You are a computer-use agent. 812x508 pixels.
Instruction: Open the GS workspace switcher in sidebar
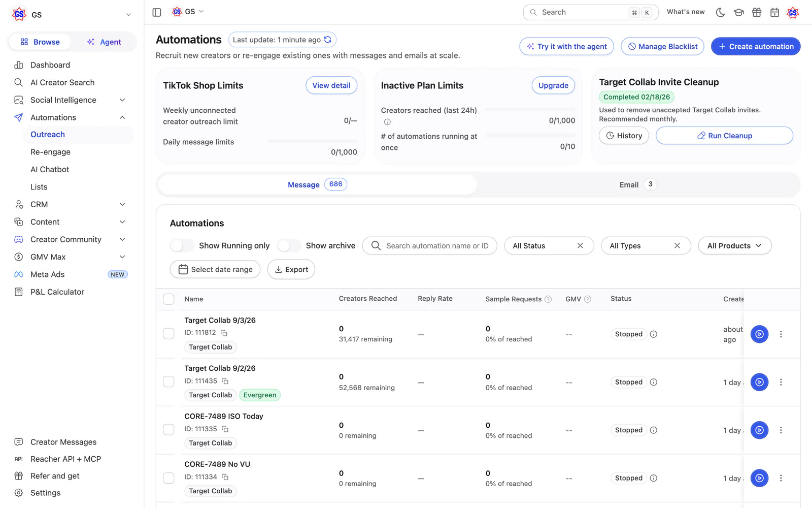pyautogui.click(x=72, y=15)
